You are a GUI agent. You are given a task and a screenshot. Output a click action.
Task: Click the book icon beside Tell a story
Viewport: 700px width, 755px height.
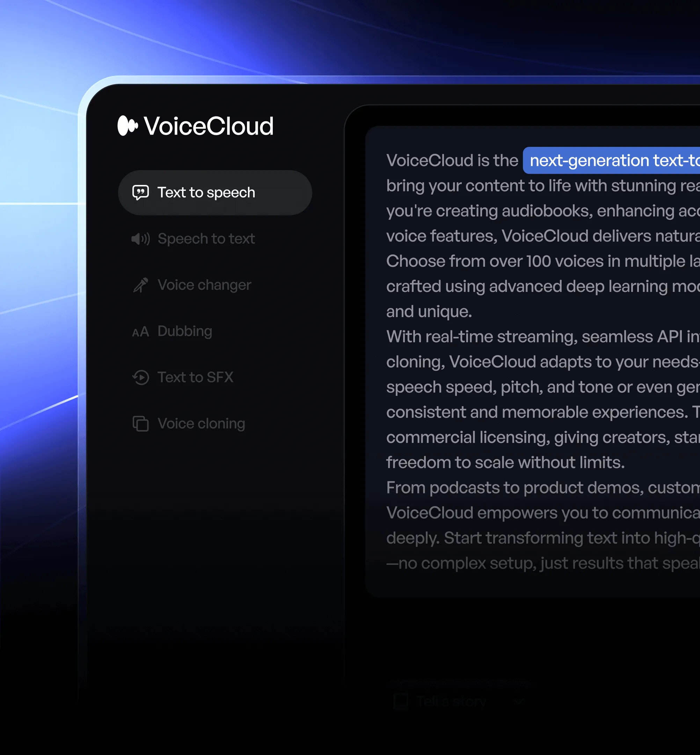click(401, 701)
